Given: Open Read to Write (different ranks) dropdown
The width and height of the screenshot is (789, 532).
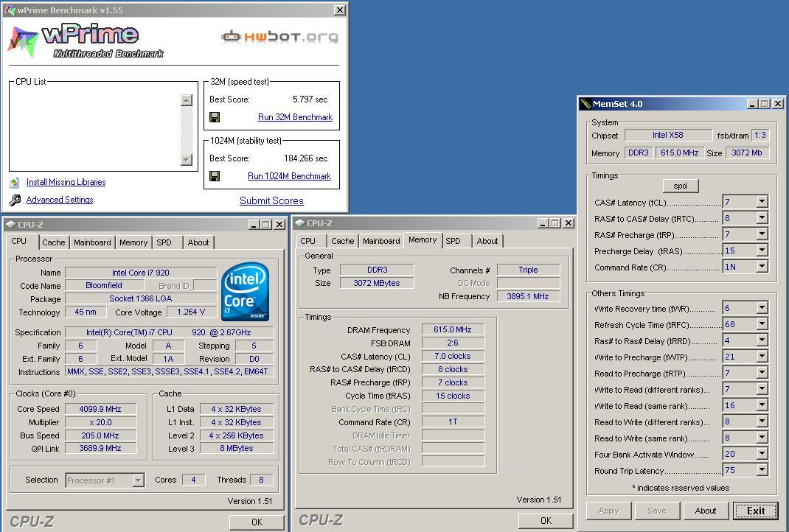Looking at the screenshot, I should pyautogui.click(x=762, y=421).
